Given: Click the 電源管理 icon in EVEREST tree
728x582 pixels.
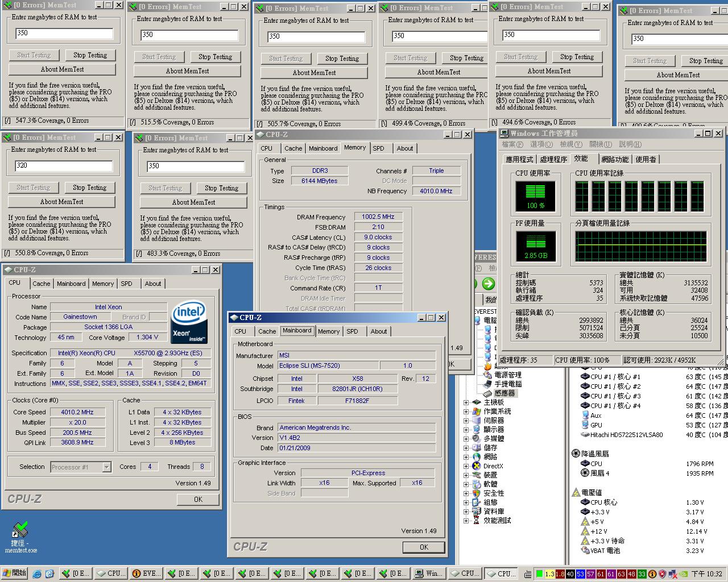Looking at the screenshot, I should [487, 375].
